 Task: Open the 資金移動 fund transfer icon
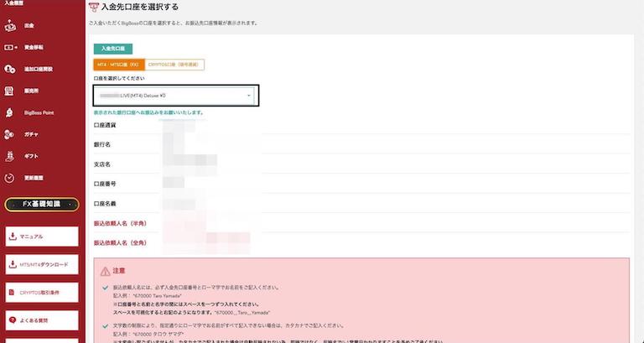[9, 47]
